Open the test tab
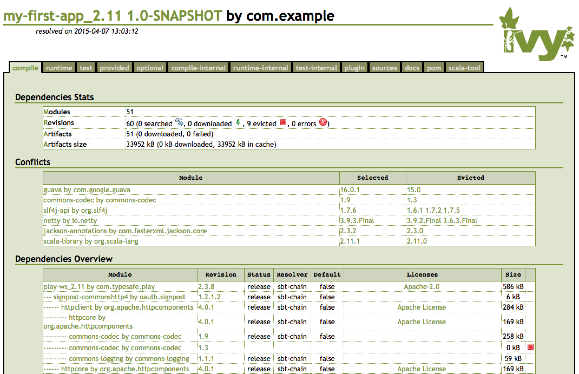Screen dimensions: 579x374 click(x=86, y=68)
